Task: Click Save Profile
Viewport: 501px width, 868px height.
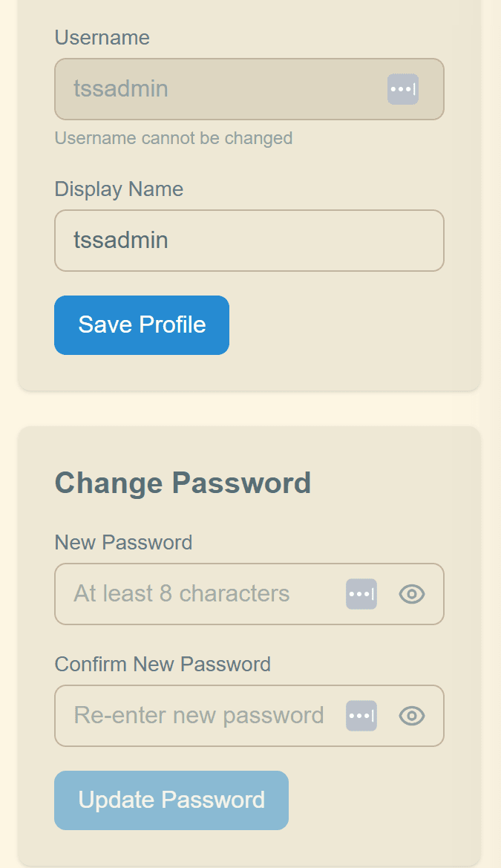Action: [x=141, y=324]
